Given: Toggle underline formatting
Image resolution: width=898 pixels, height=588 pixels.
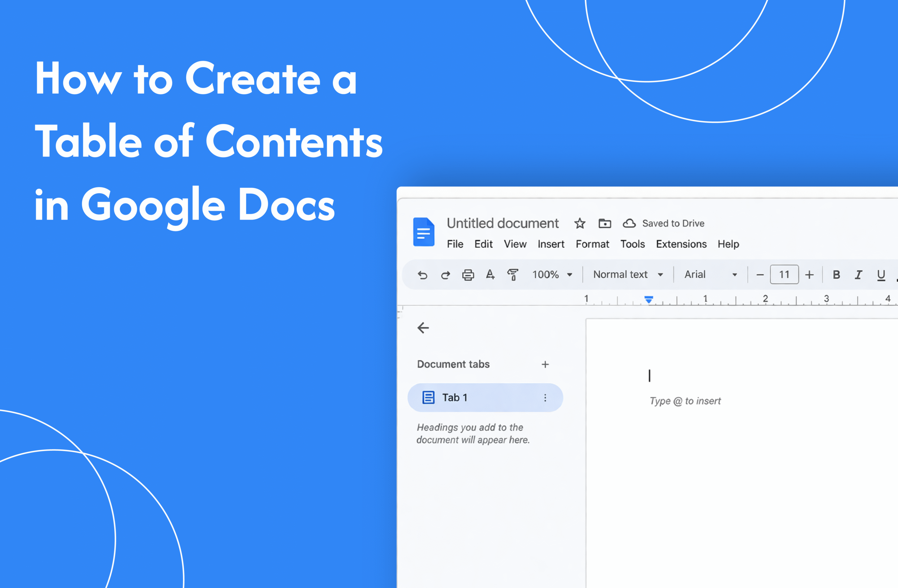Looking at the screenshot, I should pyautogui.click(x=881, y=275).
